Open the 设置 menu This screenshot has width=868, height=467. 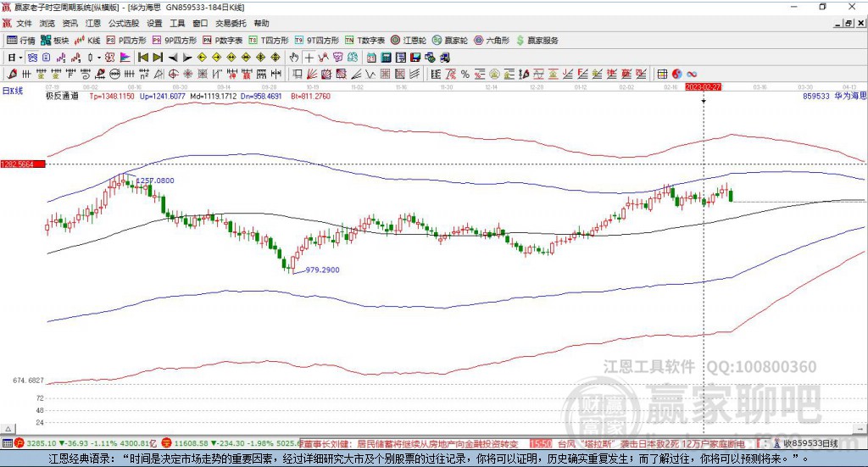click(154, 23)
